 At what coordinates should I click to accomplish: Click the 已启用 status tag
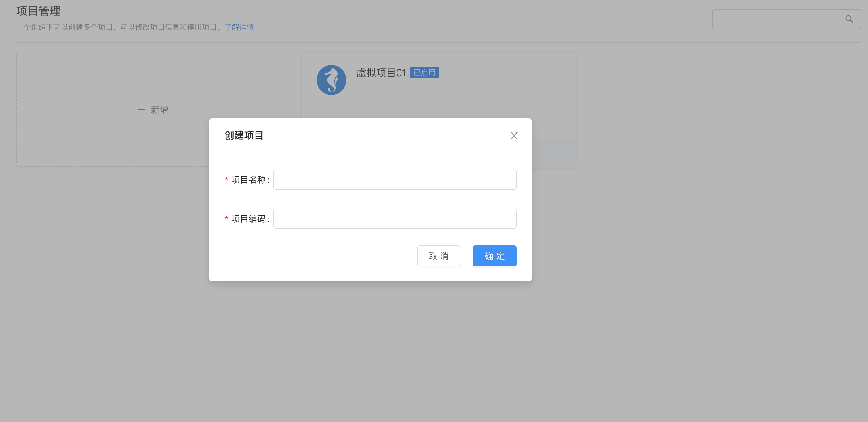pyautogui.click(x=424, y=73)
